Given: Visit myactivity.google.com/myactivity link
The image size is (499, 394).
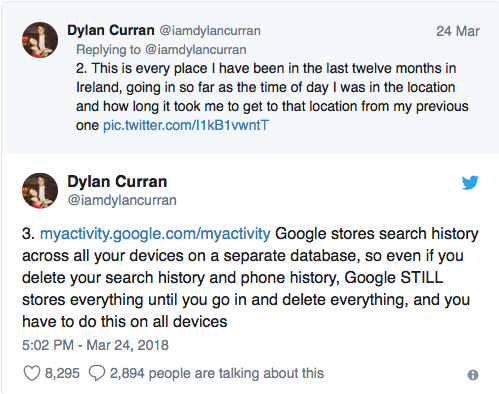Looking at the screenshot, I should pyautogui.click(x=155, y=234).
